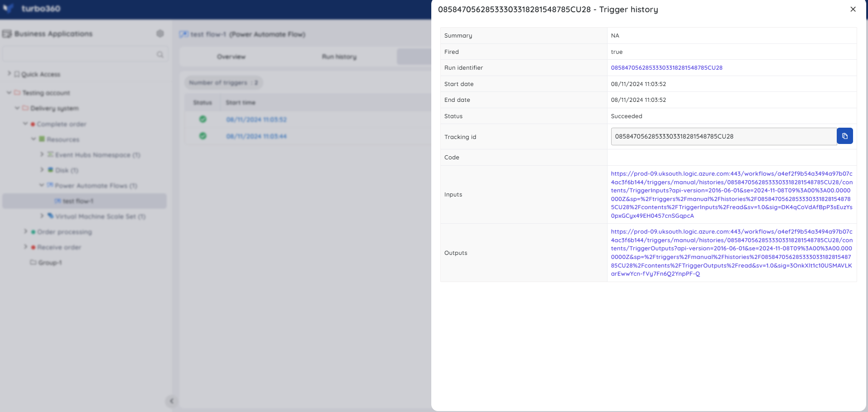868x412 pixels.
Task: Open the Outputs URL link
Action: [732, 253]
